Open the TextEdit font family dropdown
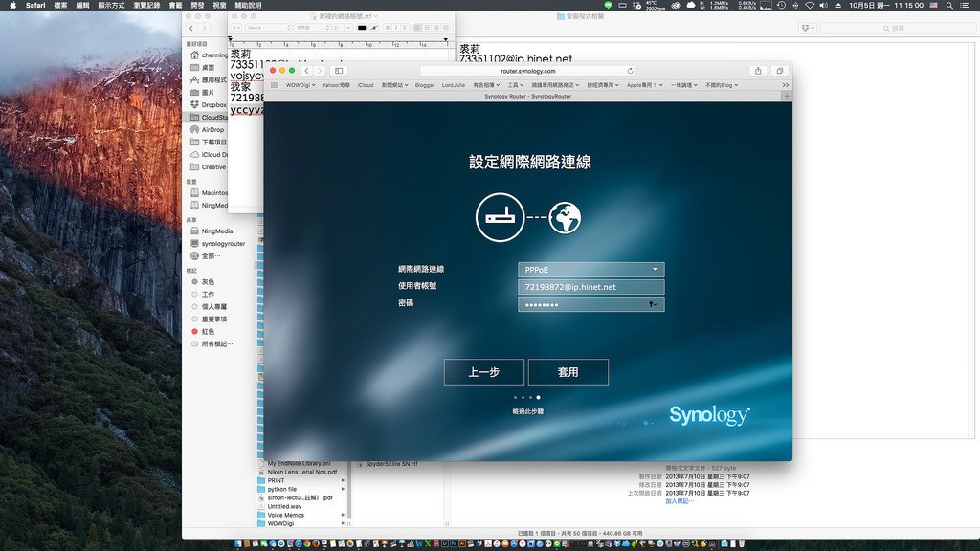The width and height of the screenshot is (980, 551). coord(268,28)
